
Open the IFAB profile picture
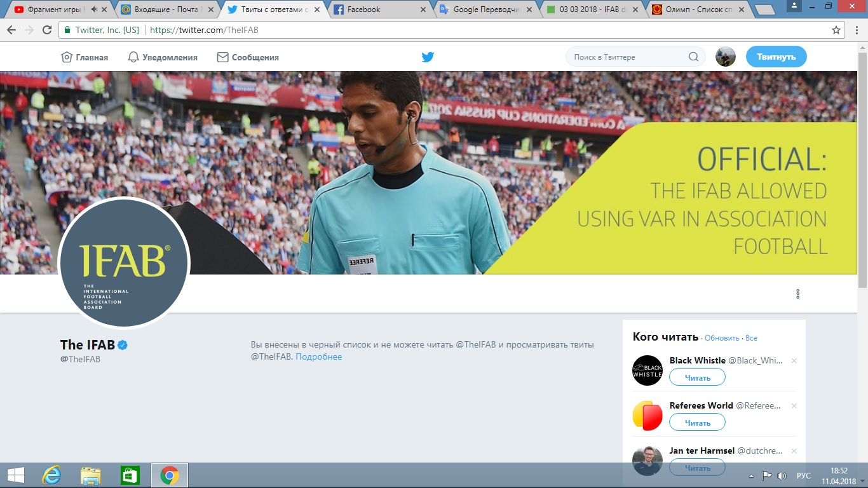[124, 264]
